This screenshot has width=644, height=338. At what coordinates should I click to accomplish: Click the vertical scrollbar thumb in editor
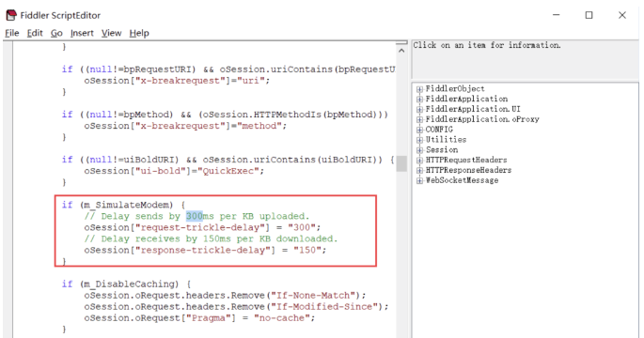point(401,163)
